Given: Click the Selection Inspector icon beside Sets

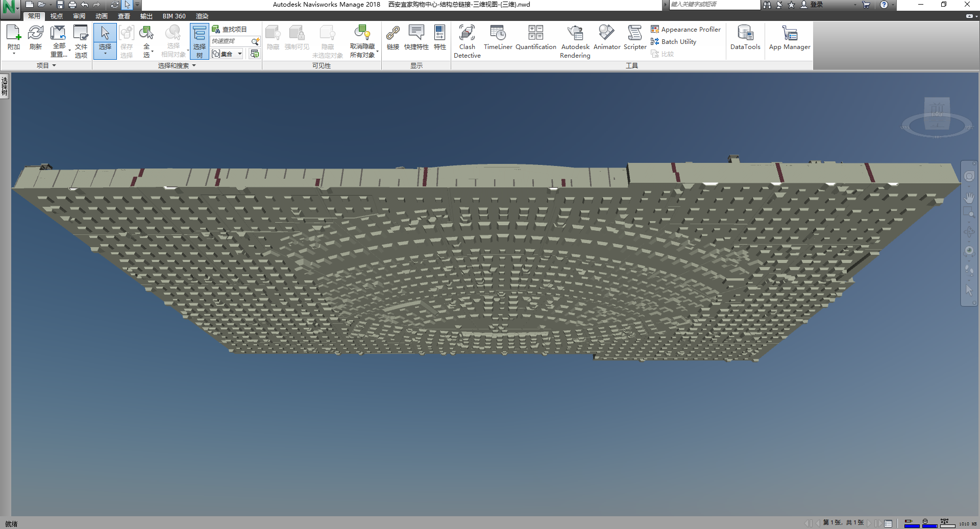Looking at the screenshot, I should pos(254,54).
